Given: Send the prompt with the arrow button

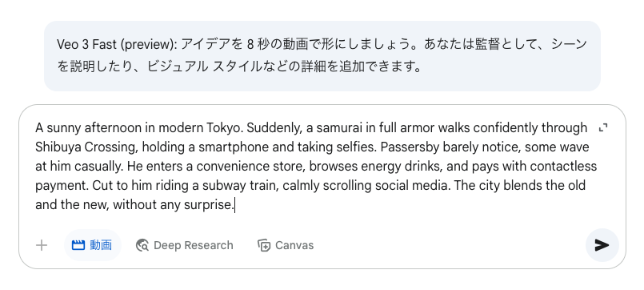Looking at the screenshot, I should (602, 245).
